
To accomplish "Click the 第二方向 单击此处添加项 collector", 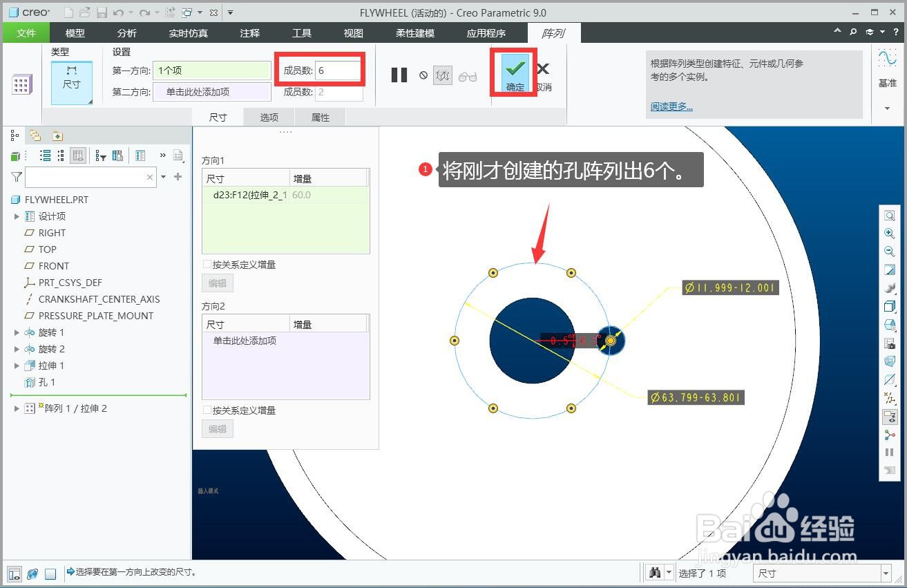I will 211,92.
